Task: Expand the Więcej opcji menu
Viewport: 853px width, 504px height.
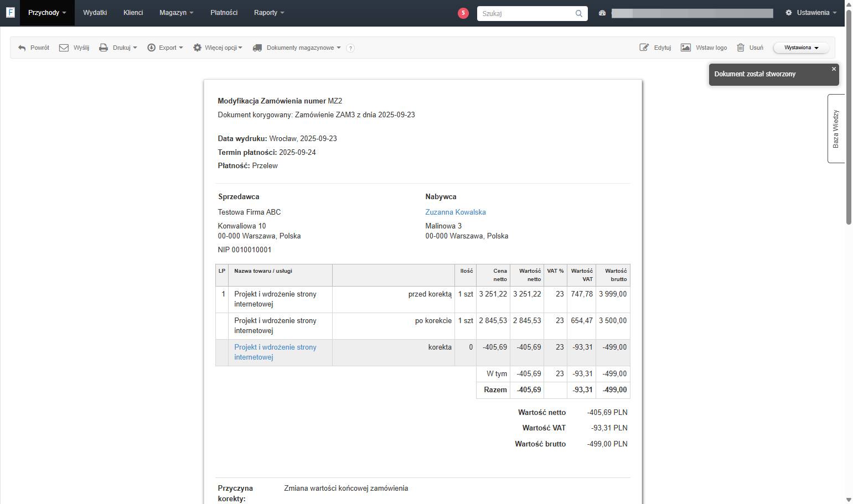Action: (218, 48)
